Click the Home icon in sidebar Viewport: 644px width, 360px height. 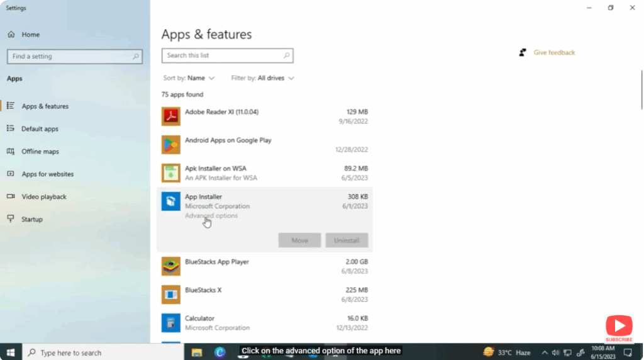pyautogui.click(x=11, y=35)
